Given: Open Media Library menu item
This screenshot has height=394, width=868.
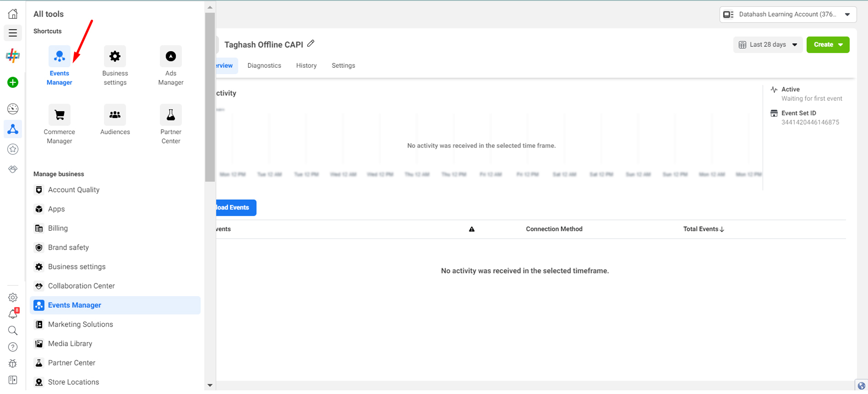Looking at the screenshot, I should click(115, 344).
